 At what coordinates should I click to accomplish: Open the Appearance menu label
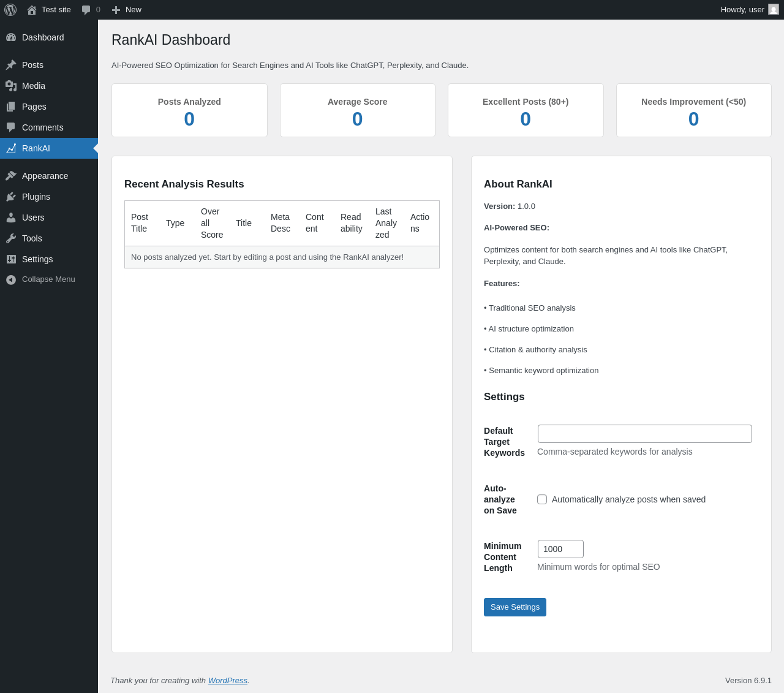[x=45, y=176]
